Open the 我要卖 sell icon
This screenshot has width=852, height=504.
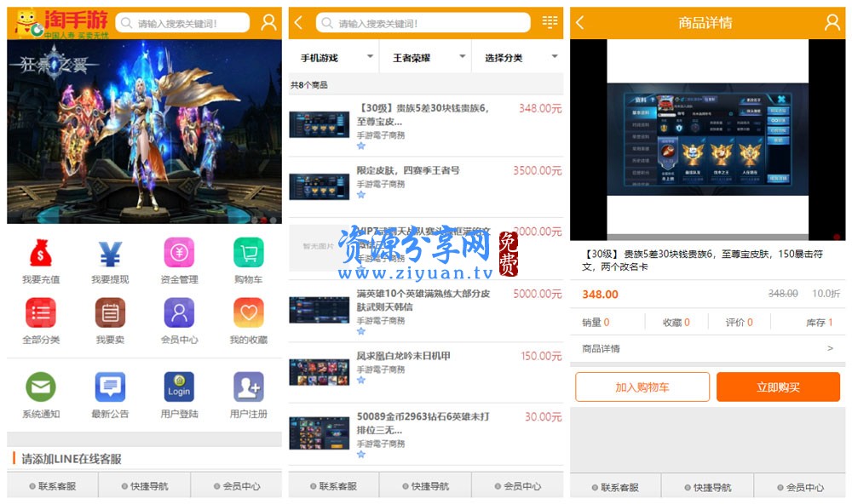(x=110, y=312)
